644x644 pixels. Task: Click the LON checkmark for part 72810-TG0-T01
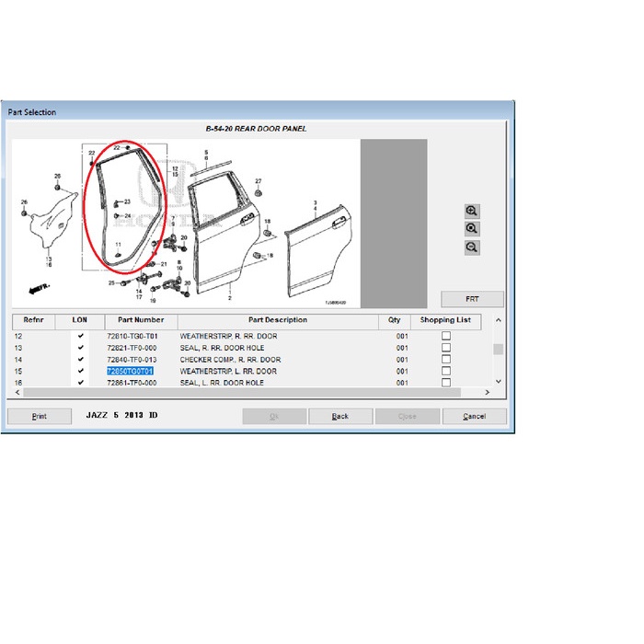(x=81, y=337)
